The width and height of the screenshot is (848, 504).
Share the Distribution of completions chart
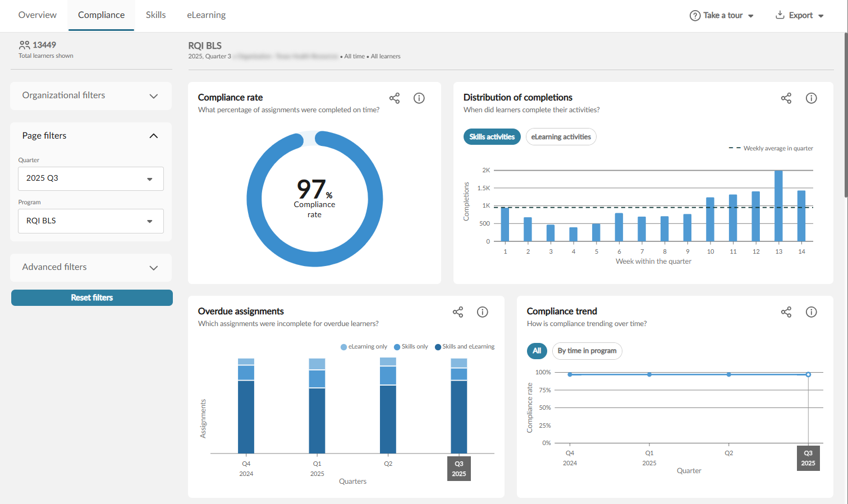tap(786, 98)
